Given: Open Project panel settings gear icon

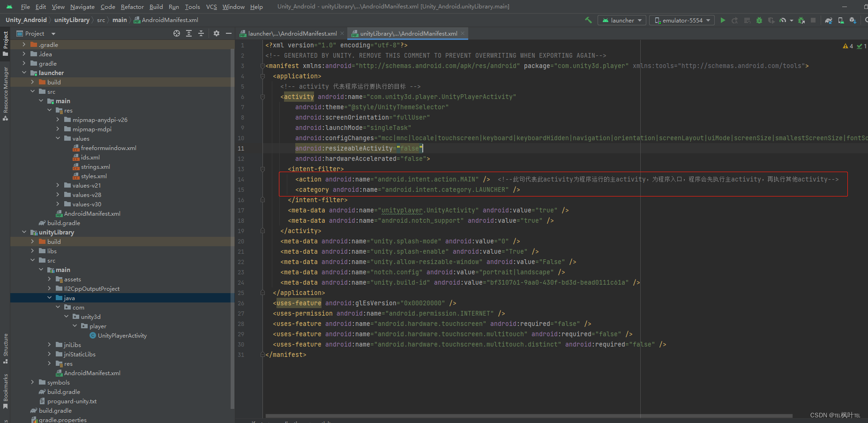Looking at the screenshot, I should pos(216,33).
